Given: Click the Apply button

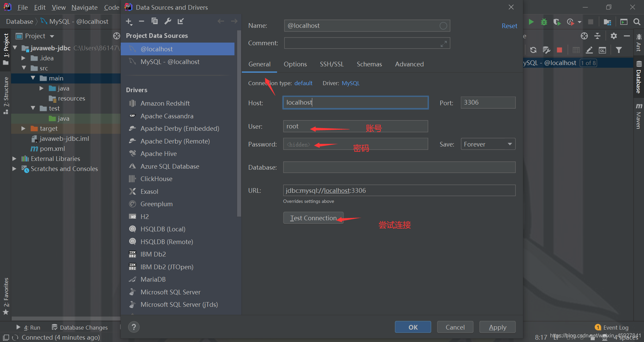Looking at the screenshot, I should coord(497,327).
